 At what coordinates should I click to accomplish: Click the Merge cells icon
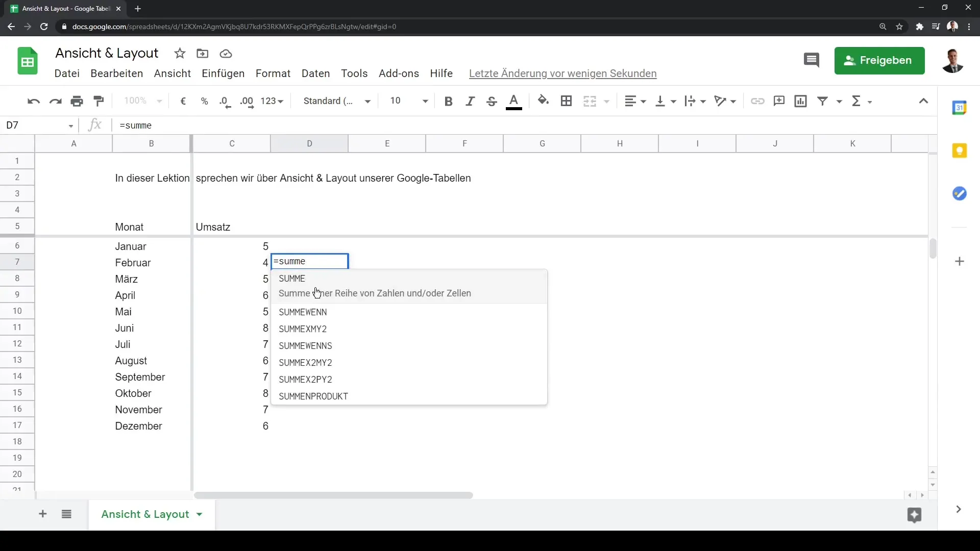(x=590, y=101)
